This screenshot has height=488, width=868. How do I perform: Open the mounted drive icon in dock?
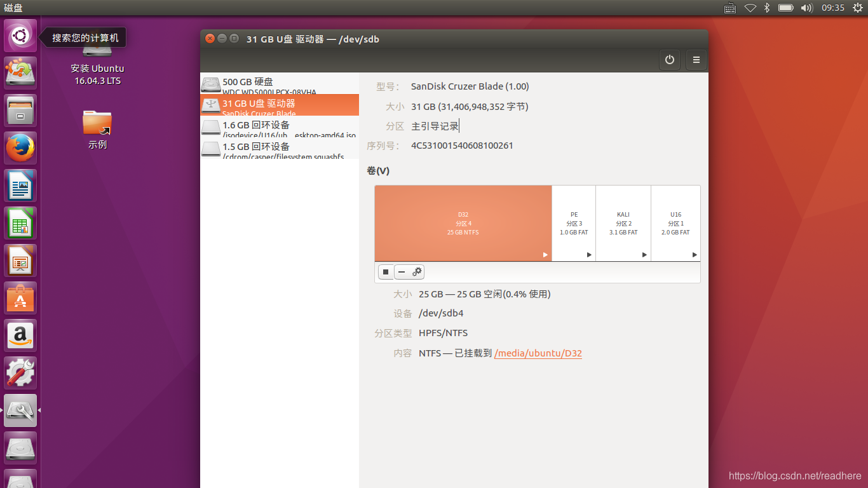[x=21, y=448]
